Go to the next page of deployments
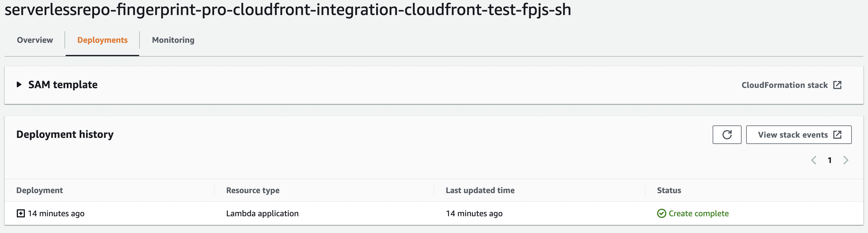868x233 pixels. click(845, 160)
